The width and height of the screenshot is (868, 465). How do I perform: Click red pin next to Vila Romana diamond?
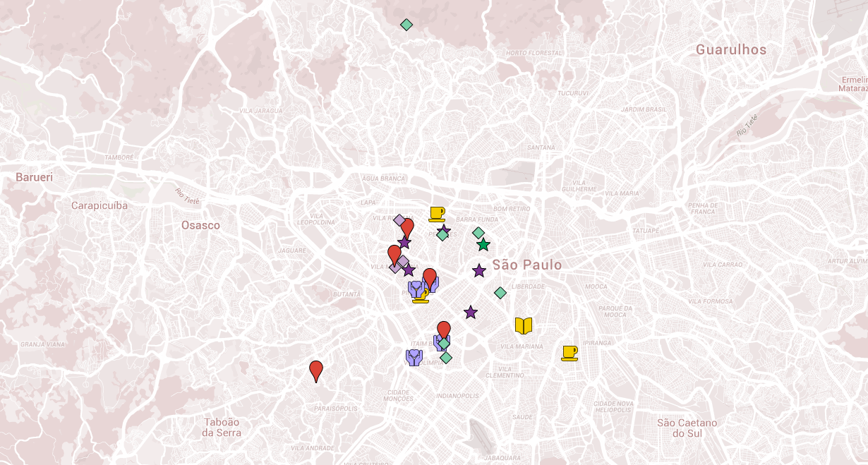tap(407, 229)
